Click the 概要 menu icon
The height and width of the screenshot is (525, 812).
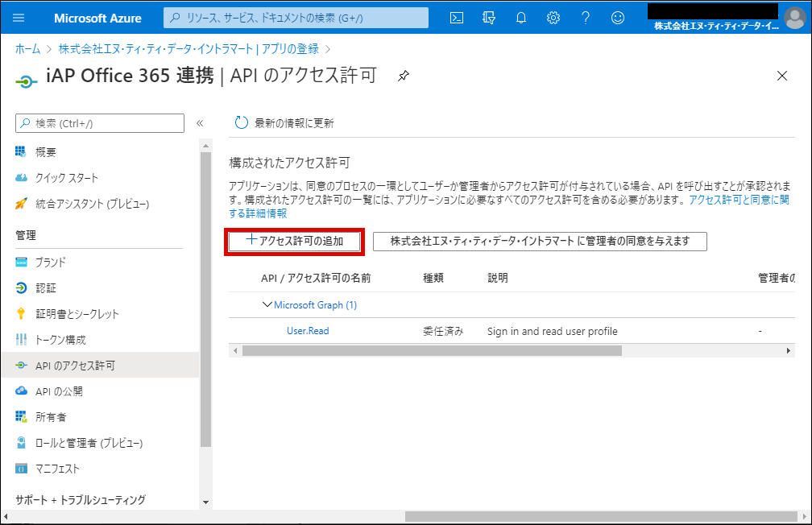21,151
